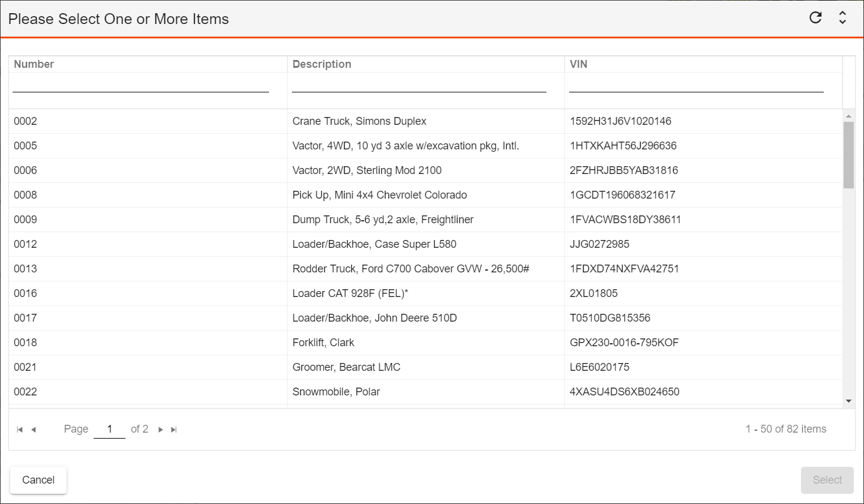Click VIN 1FVACWBS18DY38611

click(626, 220)
